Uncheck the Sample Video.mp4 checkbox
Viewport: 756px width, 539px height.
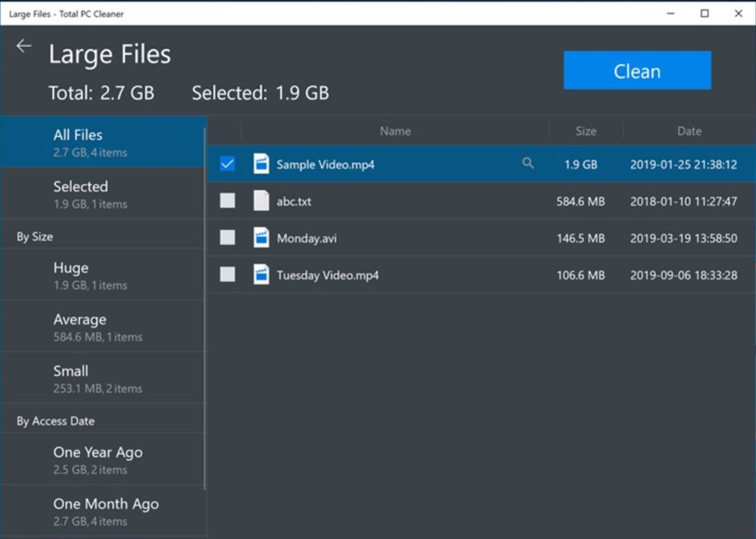coord(227,164)
